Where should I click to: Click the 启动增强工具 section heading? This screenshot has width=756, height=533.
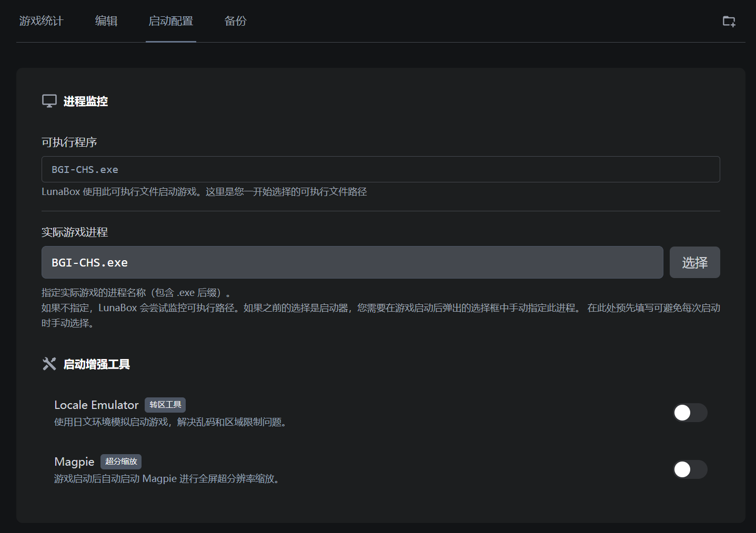click(x=97, y=364)
